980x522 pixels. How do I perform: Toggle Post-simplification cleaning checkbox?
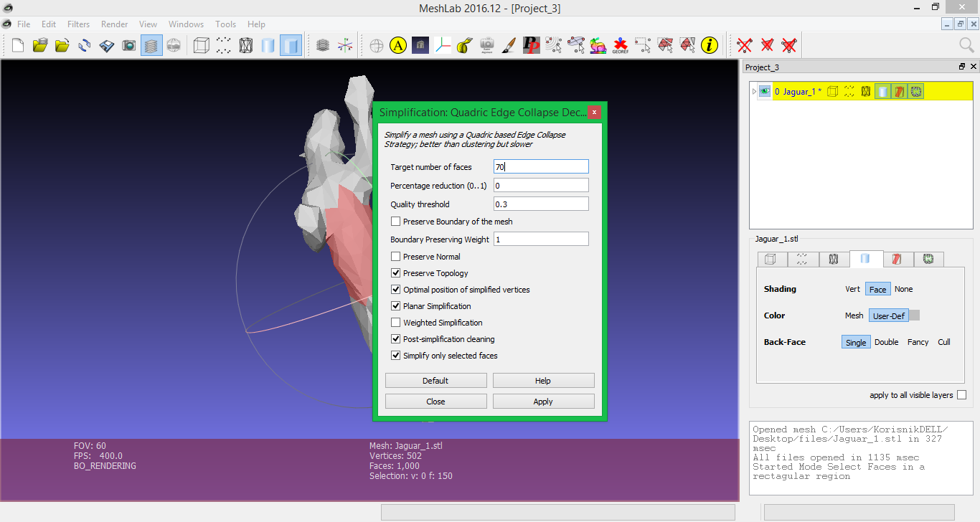[x=396, y=339]
